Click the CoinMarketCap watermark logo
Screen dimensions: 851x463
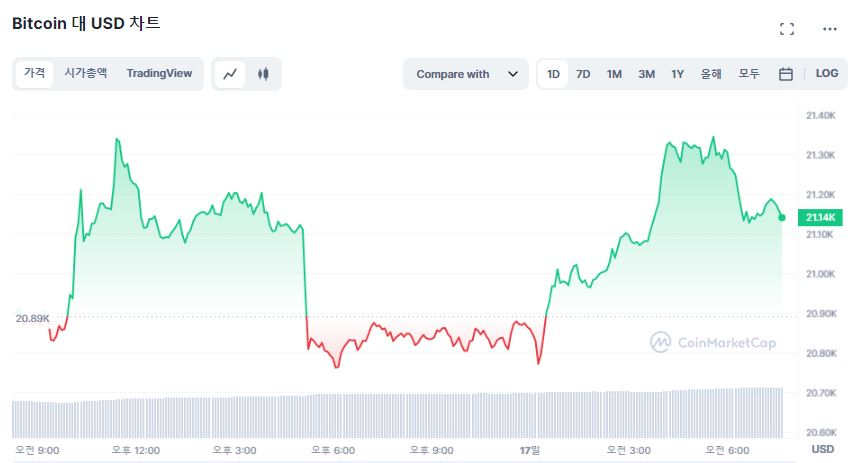(713, 342)
